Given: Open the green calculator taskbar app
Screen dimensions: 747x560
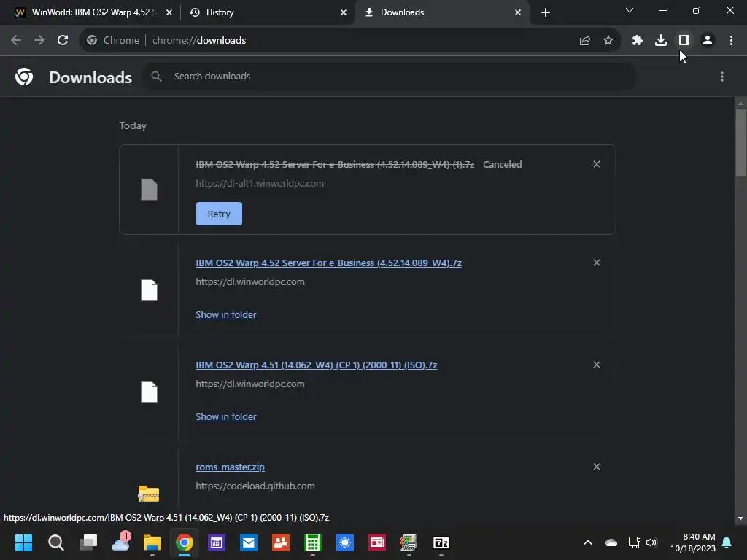Looking at the screenshot, I should 312,542.
